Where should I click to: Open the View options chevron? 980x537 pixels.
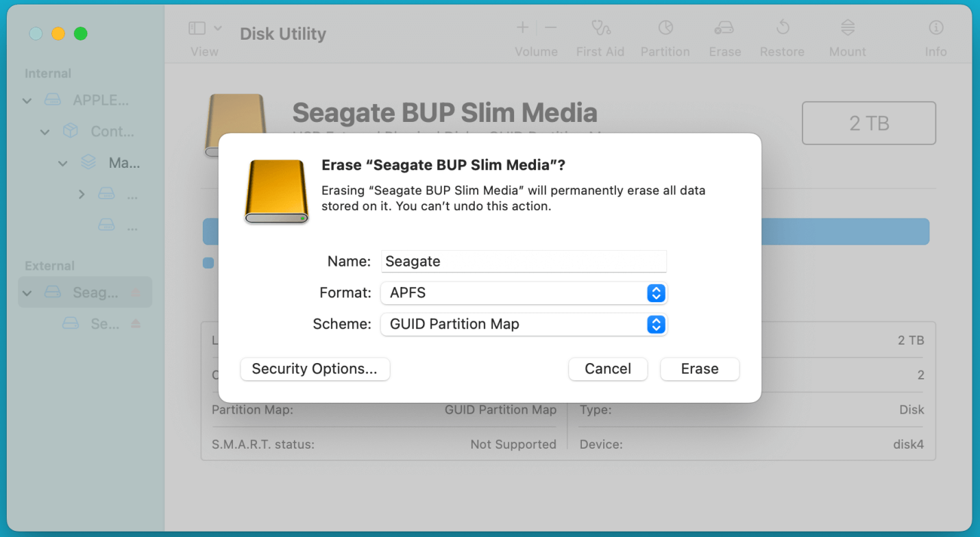point(219,27)
